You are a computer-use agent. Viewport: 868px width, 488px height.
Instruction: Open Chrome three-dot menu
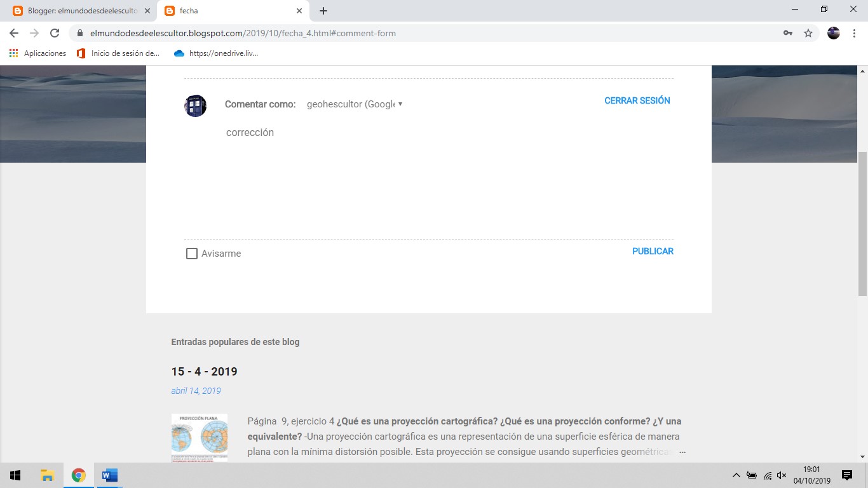pos(853,33)
